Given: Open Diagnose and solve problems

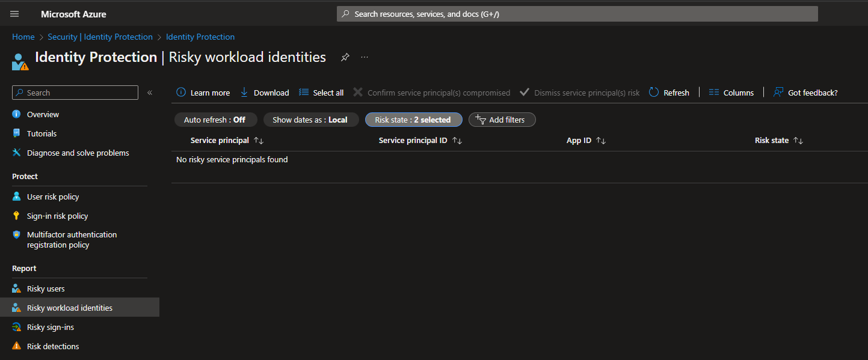Looking at the screenshot, I should pyautogui.click(x=79, y=153).
